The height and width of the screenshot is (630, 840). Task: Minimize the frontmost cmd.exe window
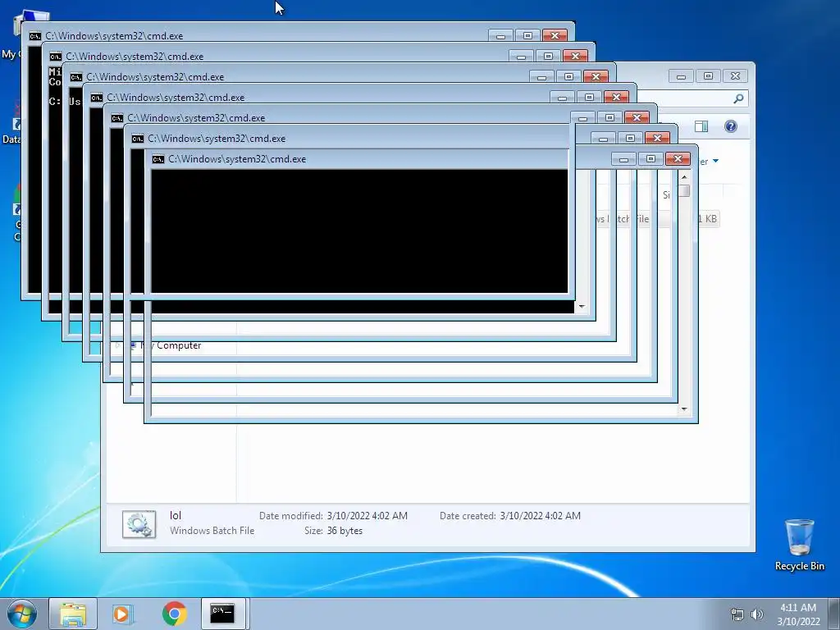point(623,158)
